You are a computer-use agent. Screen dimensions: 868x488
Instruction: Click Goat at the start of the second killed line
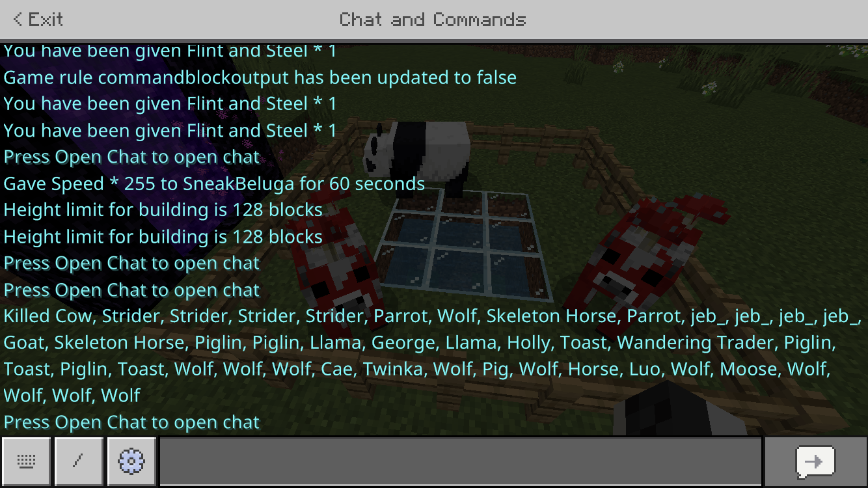(x=23, y=343)
